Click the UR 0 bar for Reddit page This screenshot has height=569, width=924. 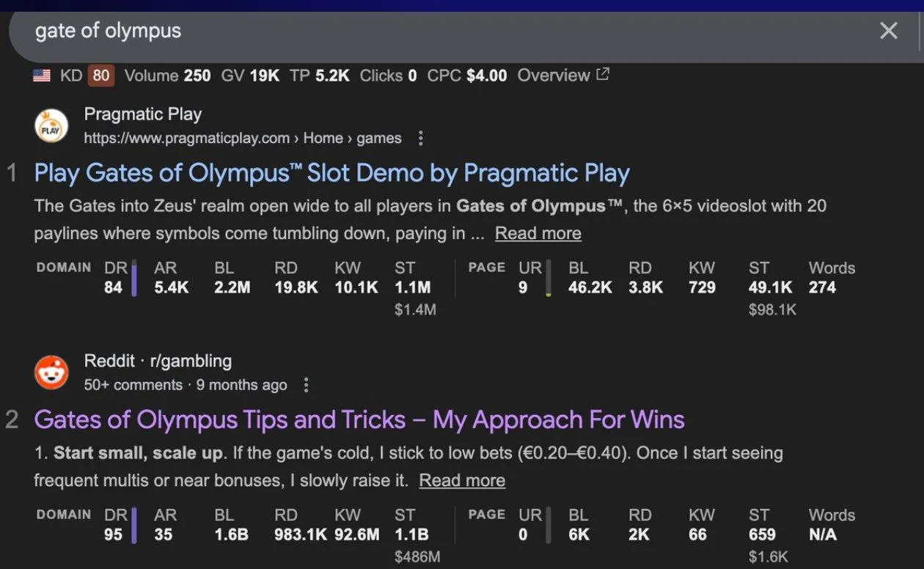[548, 526]
